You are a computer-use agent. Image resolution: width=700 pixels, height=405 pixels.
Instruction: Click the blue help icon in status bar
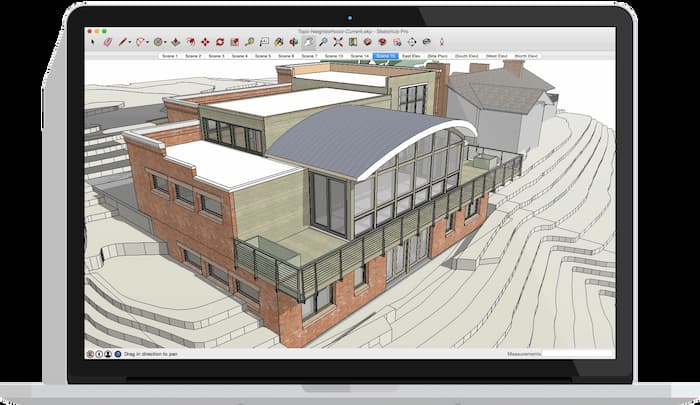click(117, 354)
